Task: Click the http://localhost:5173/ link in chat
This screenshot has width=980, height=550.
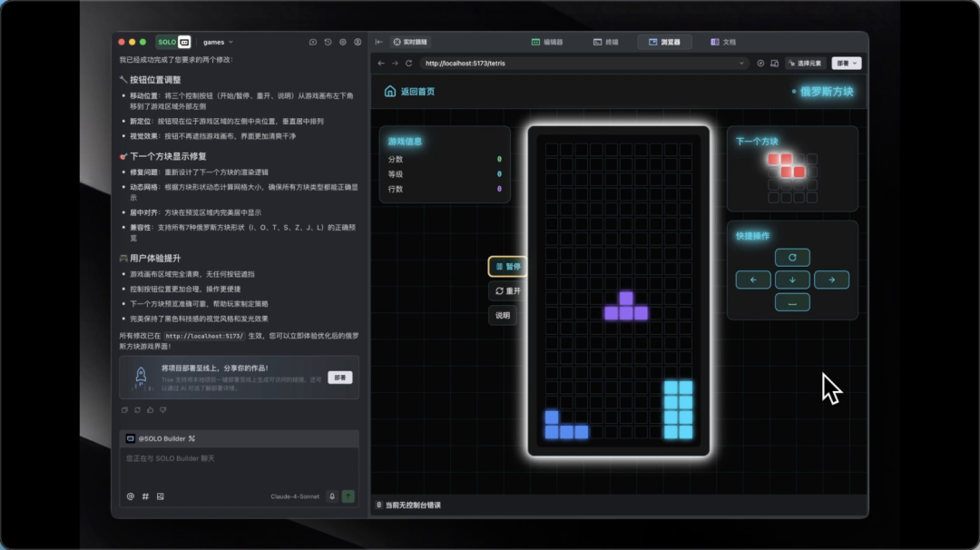Action: coord(205,336)
